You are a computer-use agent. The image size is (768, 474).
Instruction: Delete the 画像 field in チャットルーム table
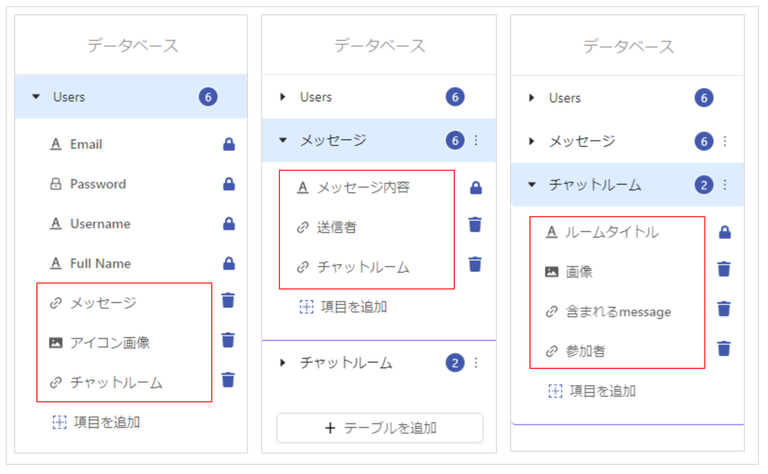(724, 269)
